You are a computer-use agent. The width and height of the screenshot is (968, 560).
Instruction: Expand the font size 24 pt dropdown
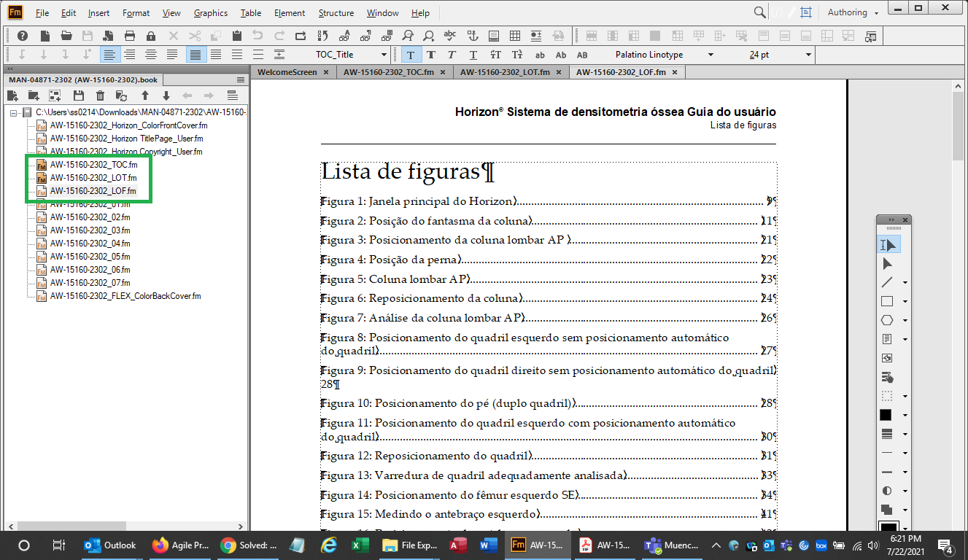(808, 54)
